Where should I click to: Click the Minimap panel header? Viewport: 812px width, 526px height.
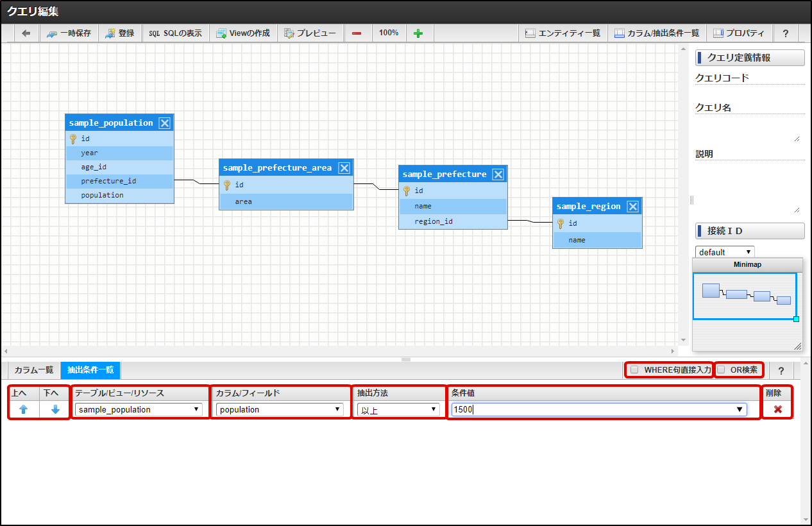747,264
